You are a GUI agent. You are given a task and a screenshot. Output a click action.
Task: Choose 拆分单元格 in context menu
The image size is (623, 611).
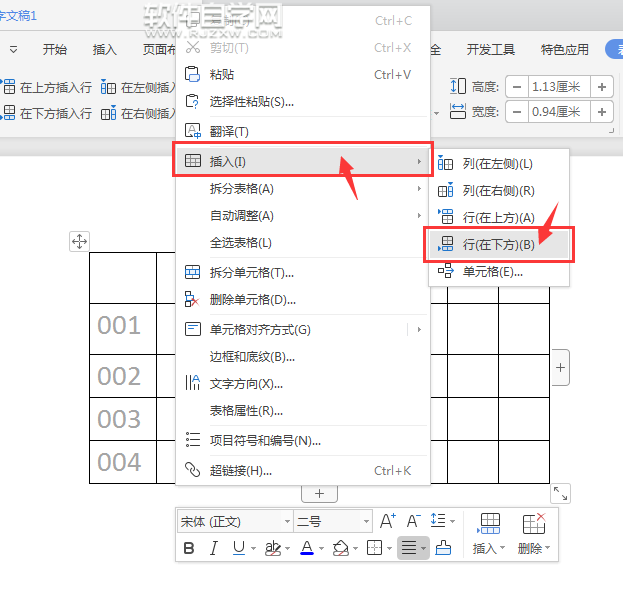tap(251, 272)
